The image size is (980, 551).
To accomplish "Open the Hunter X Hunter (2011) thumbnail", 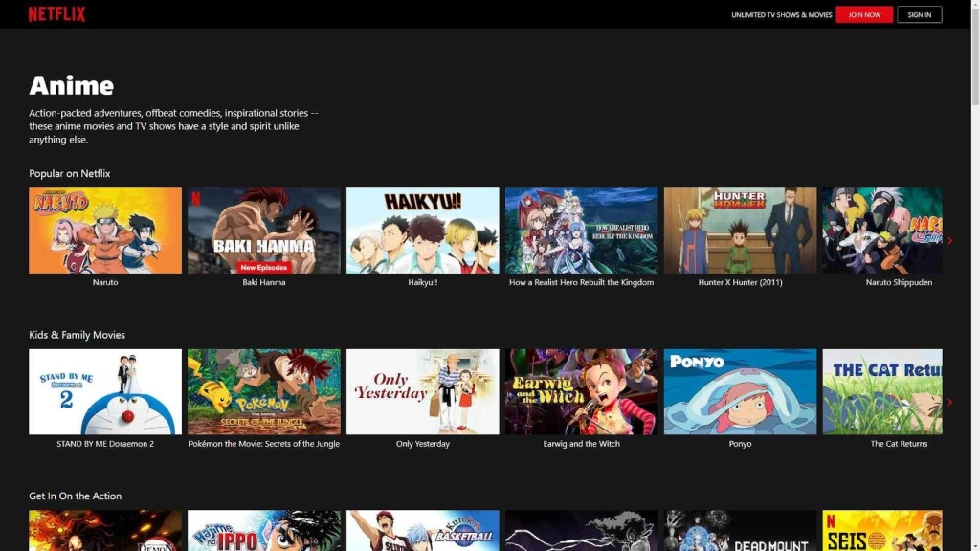I will 740,231.
